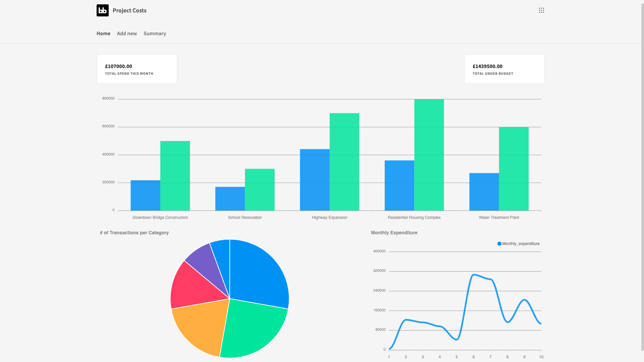Click the 'Monthly Expenditure' chart heading
644x362 pixels.
point(394,233)
